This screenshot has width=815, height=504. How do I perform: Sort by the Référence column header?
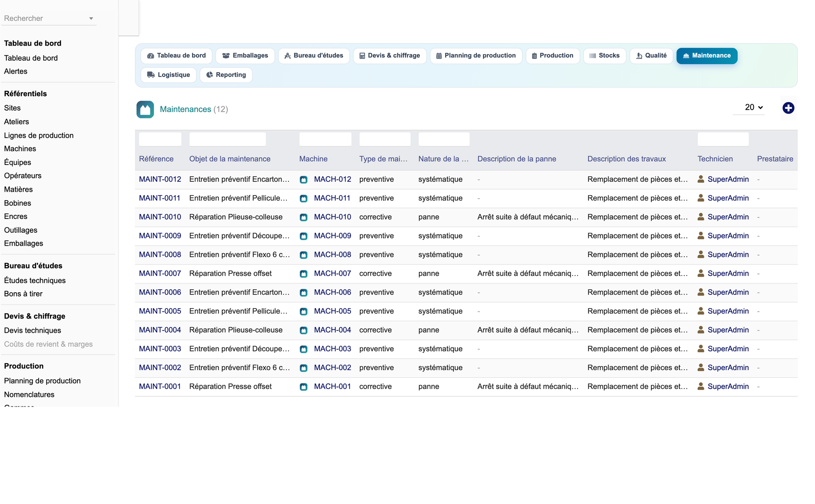(156, 159)
